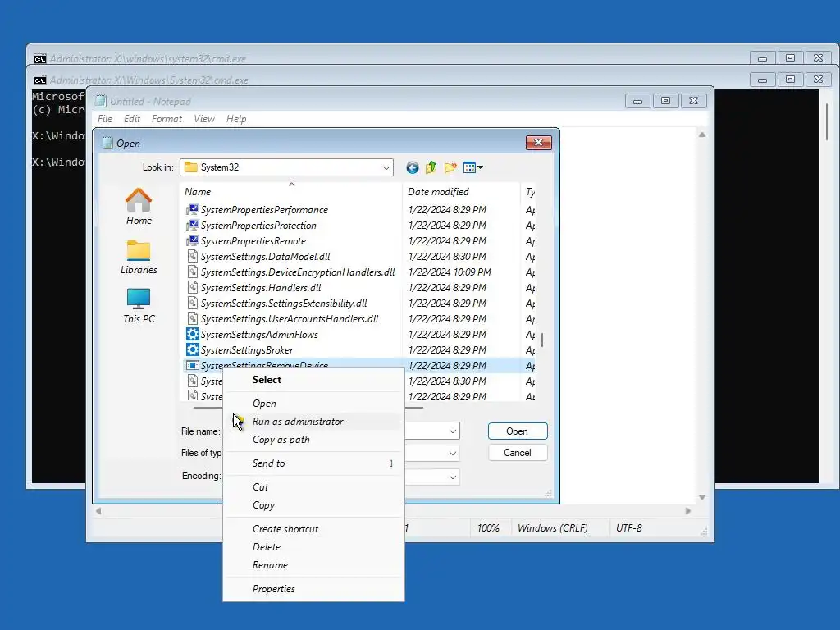Open Notepad's Format menu
The width and height of the screenshot is (840, 630).
coord(167,119)
